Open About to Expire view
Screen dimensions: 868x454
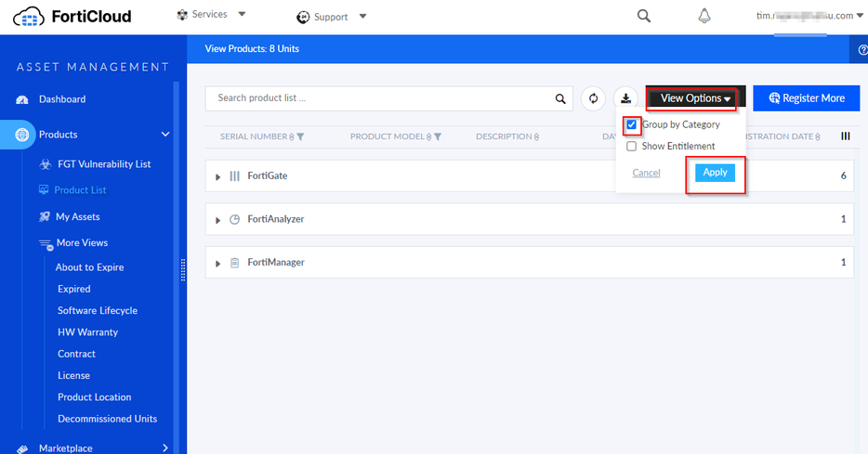tap(89, 267)
